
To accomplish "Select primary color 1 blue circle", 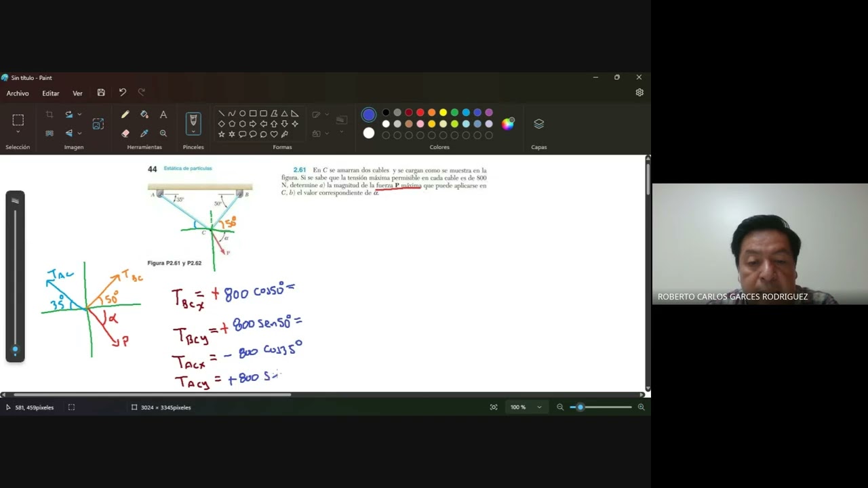I will click(369, 115).
